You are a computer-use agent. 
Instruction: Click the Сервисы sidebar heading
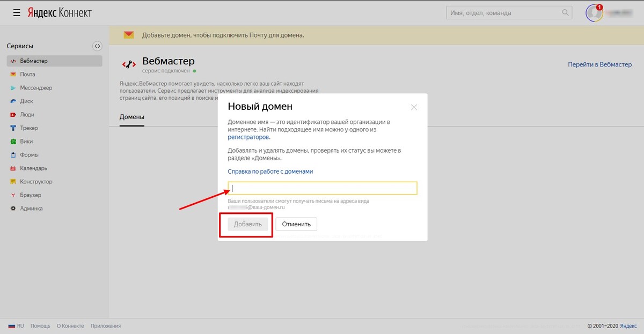coord(20,46)
